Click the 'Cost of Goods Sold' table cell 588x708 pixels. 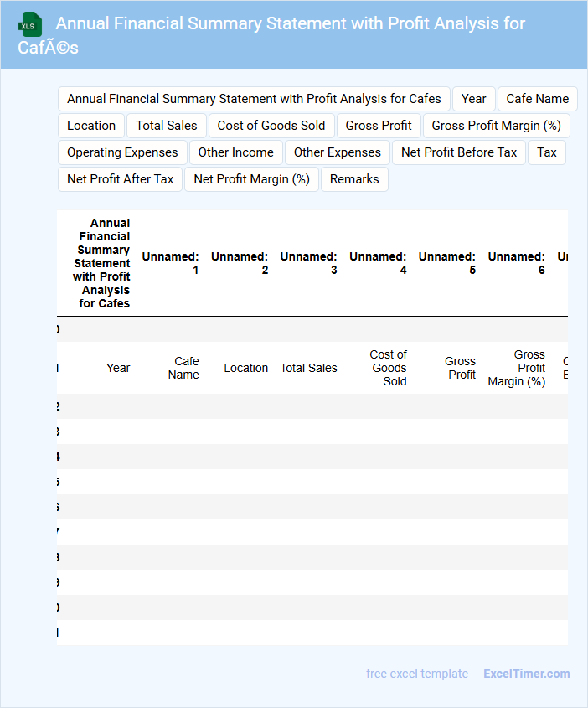389,368
